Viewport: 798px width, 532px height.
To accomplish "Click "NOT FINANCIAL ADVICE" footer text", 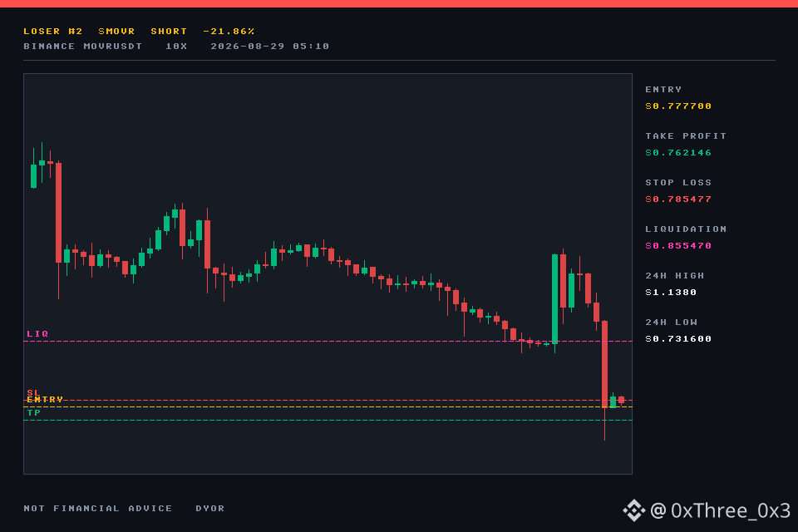I will [98, 508].
